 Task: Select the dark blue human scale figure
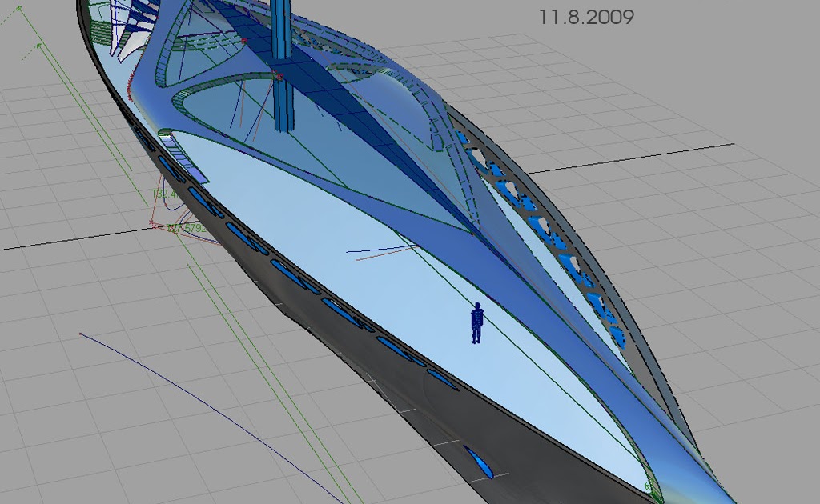click(x=476, y=322)
